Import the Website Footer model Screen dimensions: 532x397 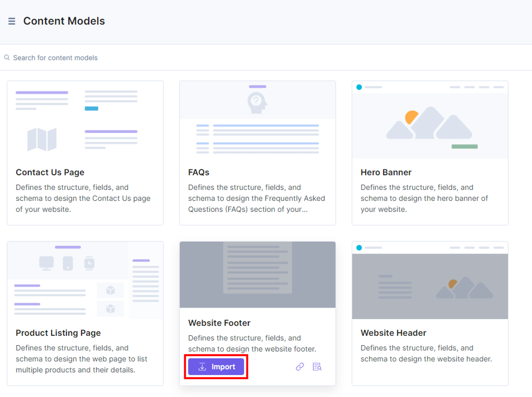[x=216, y=367]
